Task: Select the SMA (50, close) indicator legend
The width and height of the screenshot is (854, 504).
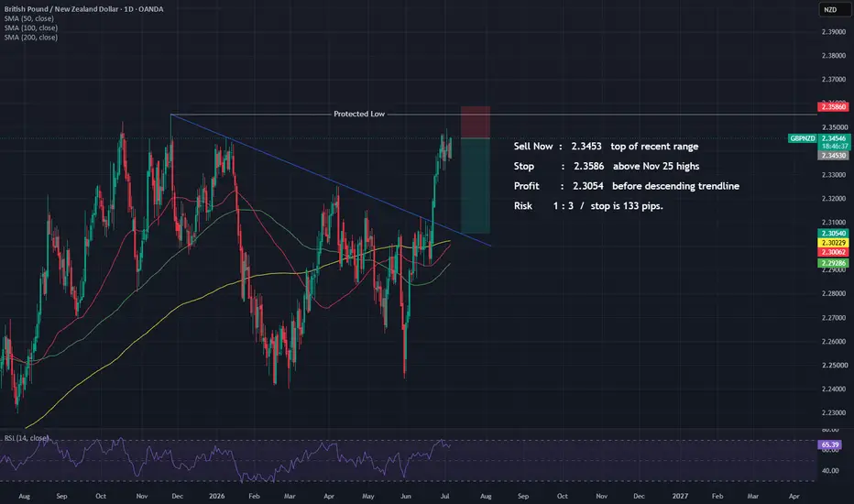Action: click(29, 18)
